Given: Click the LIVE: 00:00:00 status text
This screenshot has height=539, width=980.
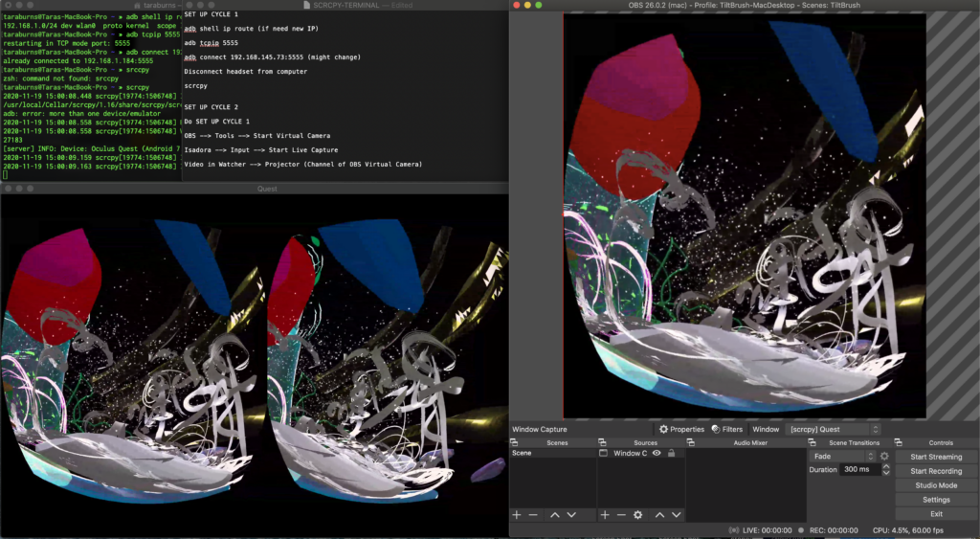Looking at the screenshot, I should (x=767, y=530).
